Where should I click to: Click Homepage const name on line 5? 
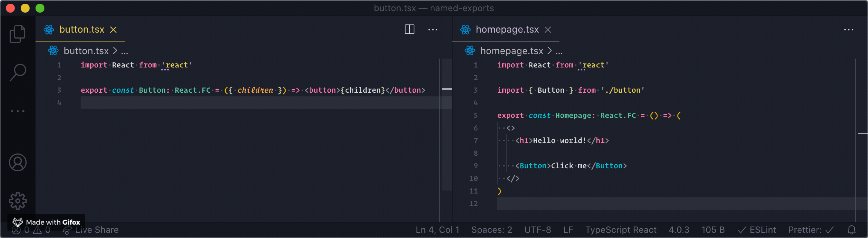(x=573, y=115)
